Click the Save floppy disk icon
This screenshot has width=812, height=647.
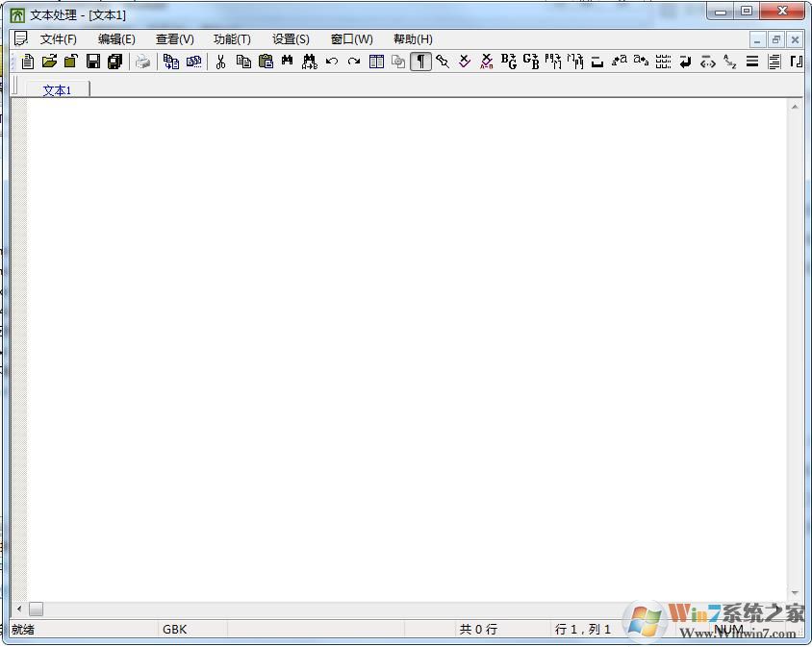93,62
